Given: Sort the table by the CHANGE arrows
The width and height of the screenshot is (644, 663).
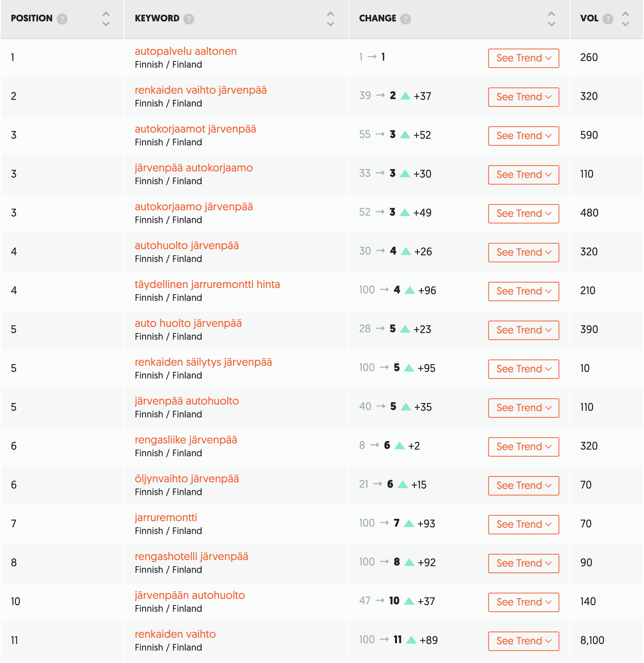Looking at the screenshot, I should pos(551,19).
